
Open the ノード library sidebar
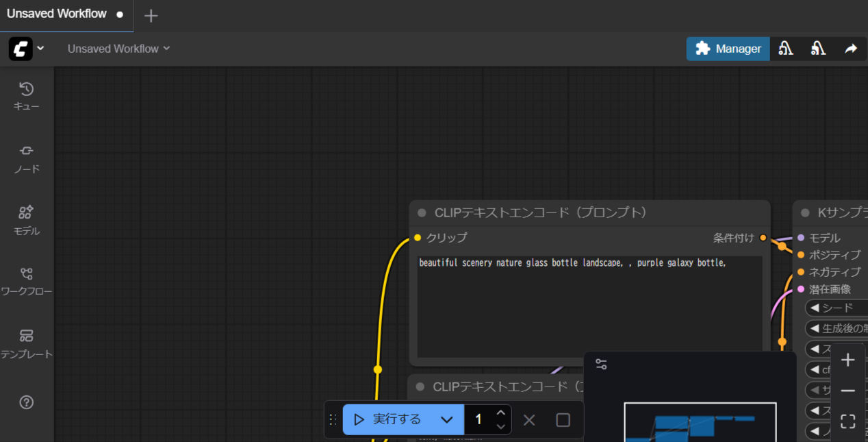click(27, 158)
